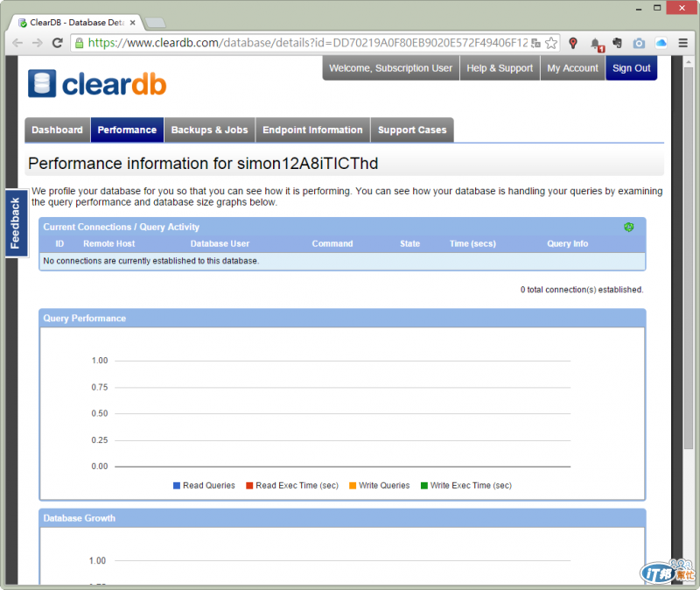Click the Database User column header
This screenshot has width=700, height=590.
220,244
